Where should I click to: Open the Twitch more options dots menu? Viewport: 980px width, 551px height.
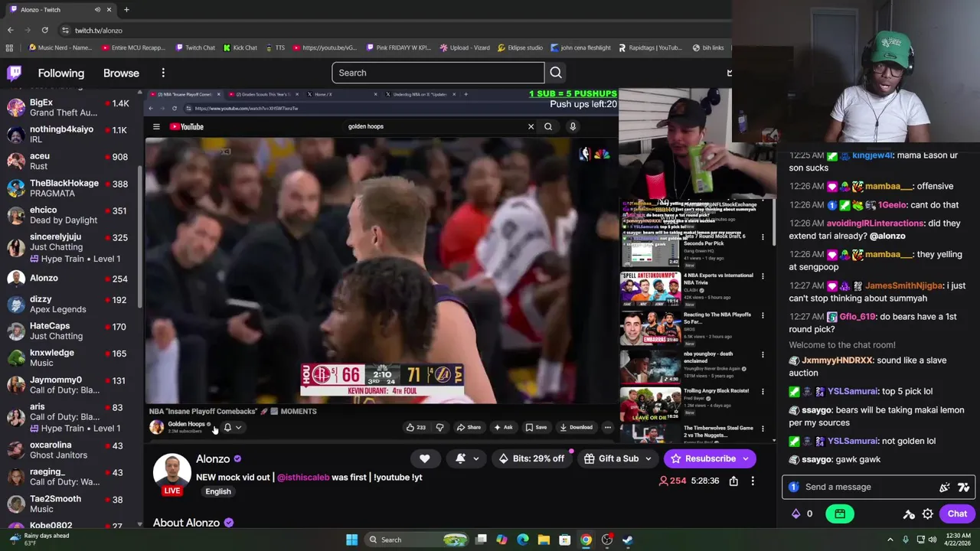point(163,73)
